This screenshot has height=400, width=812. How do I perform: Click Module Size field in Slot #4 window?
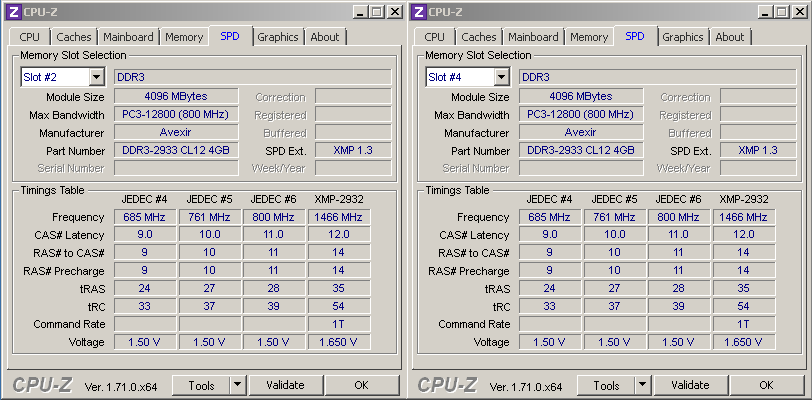tap(581, 96)
